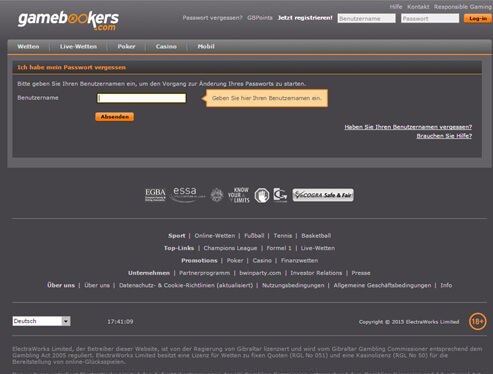The width and height of the screenshot is (493, 374).
Task: Click the 'Brauchen Sie Hilfe?' link
Action: (x=444, y=136)
